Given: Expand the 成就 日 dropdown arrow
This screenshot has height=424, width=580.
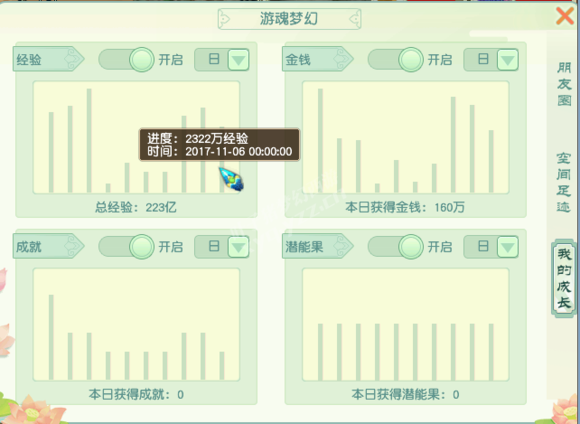Looking at the screenshot, I should click(238, 247).
